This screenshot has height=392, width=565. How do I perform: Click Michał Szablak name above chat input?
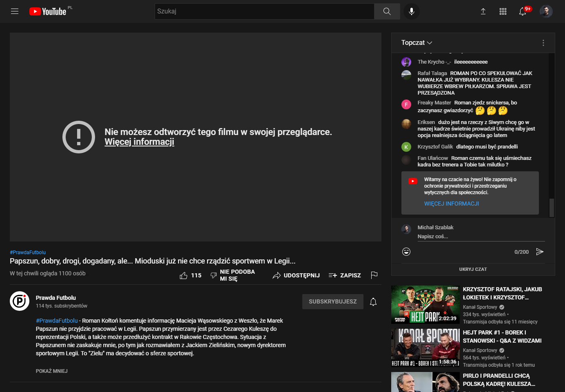coord(435,228)
